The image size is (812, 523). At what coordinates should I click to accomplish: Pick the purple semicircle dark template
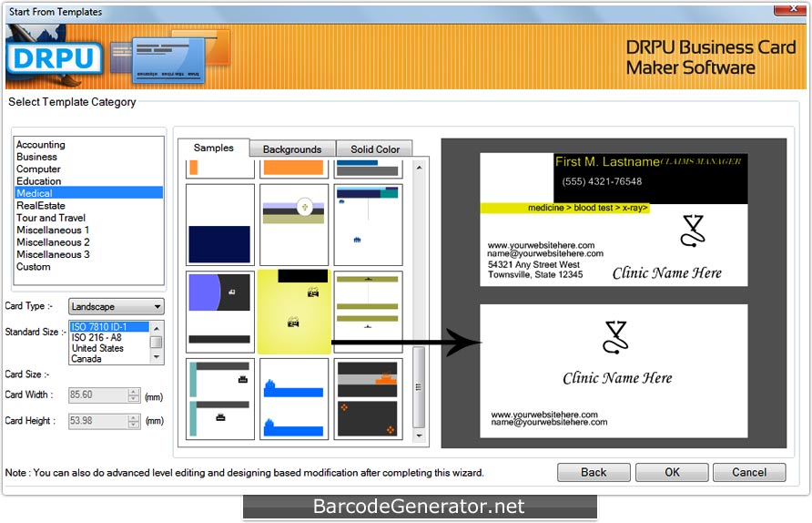(x=220, y=312)
